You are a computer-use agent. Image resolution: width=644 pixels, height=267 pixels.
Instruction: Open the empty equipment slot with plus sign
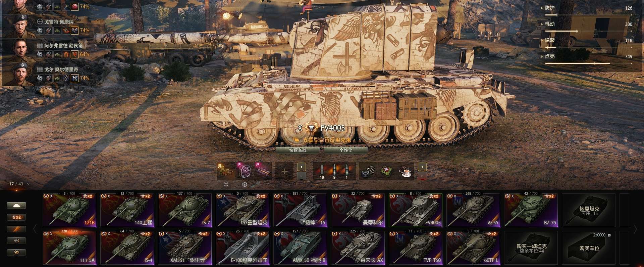point(284,171)
